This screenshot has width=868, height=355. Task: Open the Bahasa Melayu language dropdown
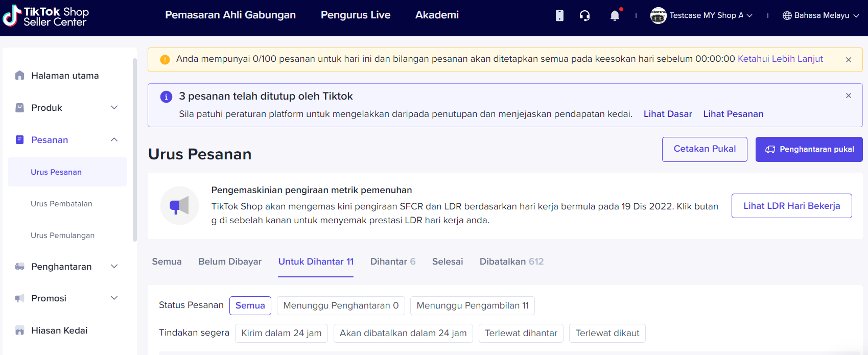821,15
